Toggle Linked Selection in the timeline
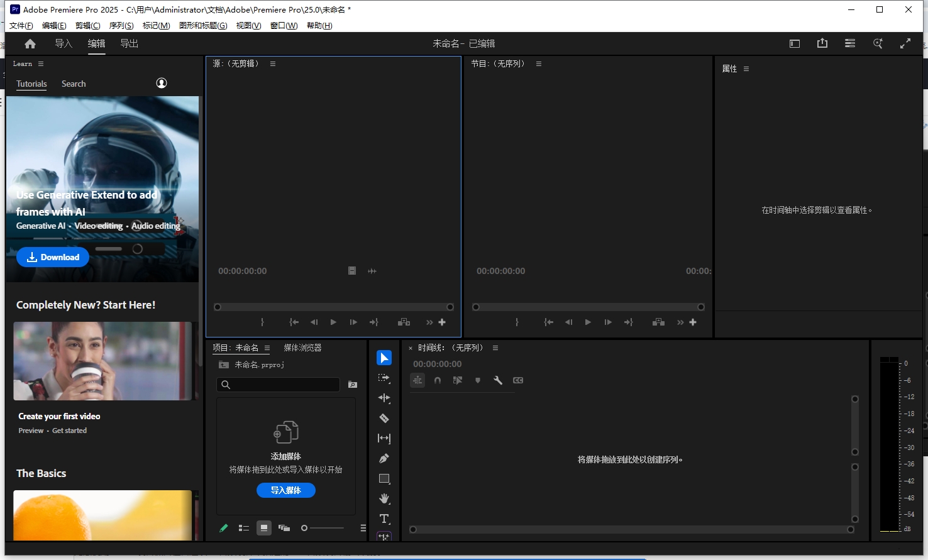928x560 pixels. [x=417, y=380]
